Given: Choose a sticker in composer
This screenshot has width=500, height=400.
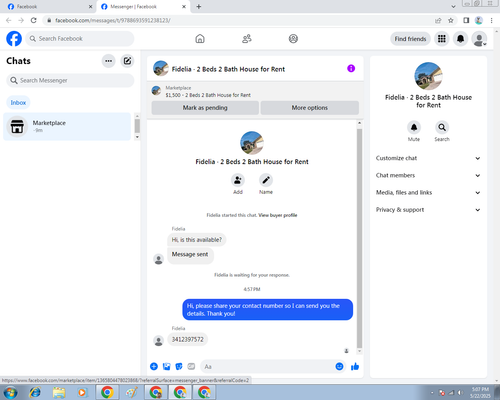Looking at the screenshot, I should click(x=179, y=367).
